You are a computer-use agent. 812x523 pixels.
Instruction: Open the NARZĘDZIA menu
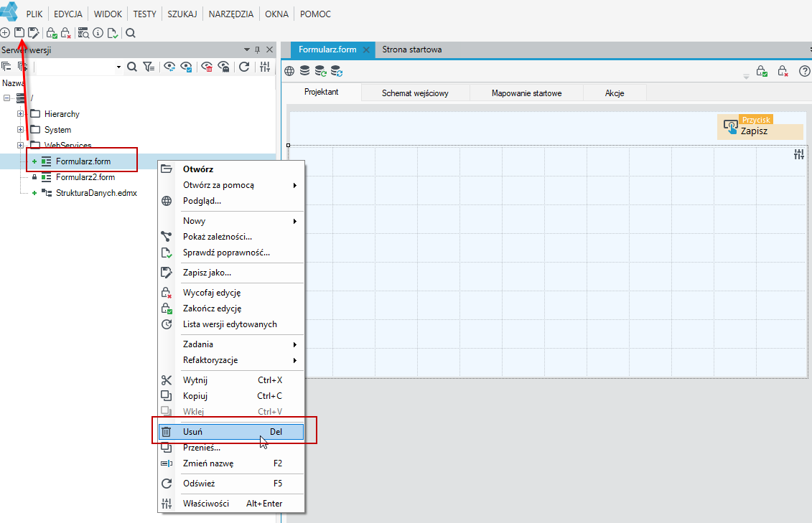point(231,14)
